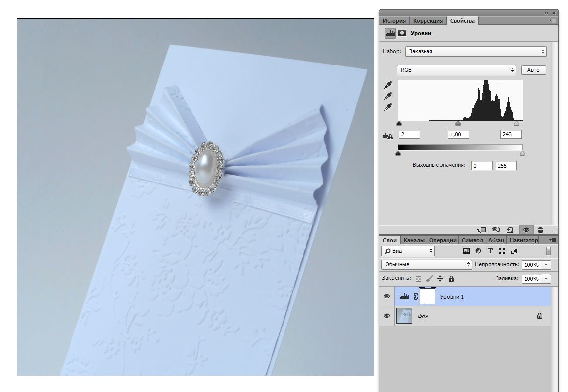Select the Фон layer thumbnail
Screen dimensions: 568x392
404,316
